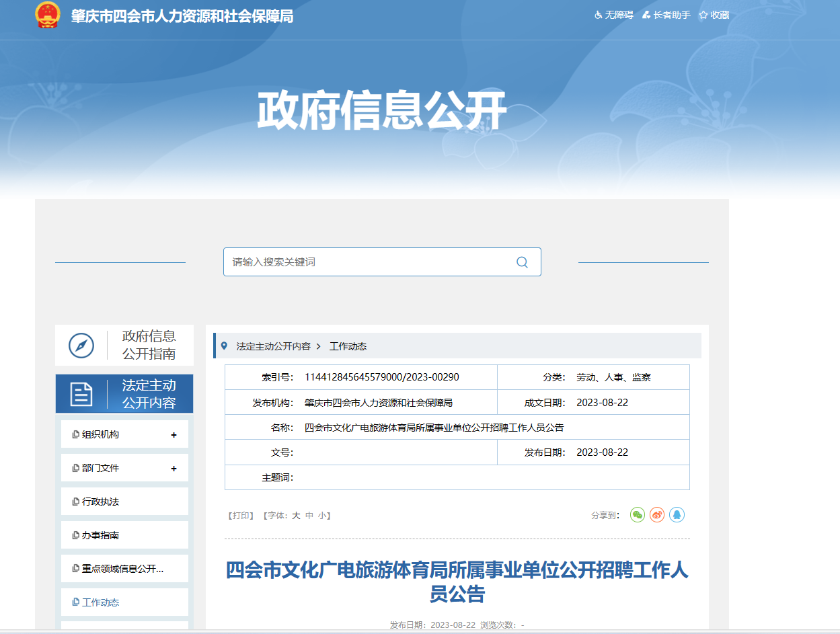This screenshot has width=840, height=634.
Task: Expand the 部门文件 plus sign
Action: click(174, 469)
